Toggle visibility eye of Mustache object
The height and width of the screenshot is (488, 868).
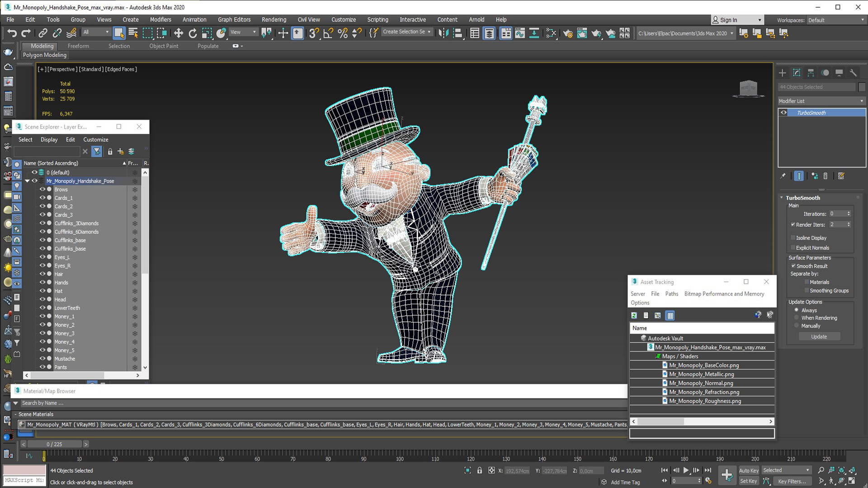pyautogui.click(x=42, y=359)
